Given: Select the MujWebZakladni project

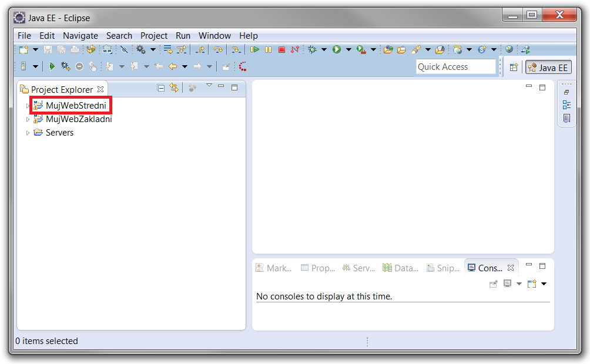Looking at the screenshot, I should click(x=79, y=119).
